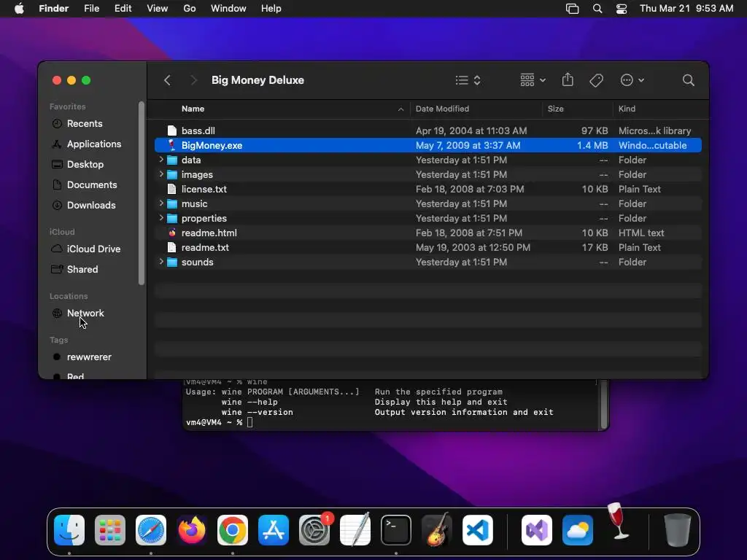This screenshot has height=560, width=747.
Task: Expand the properties folder disclosure arrow
Action: click(161, 218)
